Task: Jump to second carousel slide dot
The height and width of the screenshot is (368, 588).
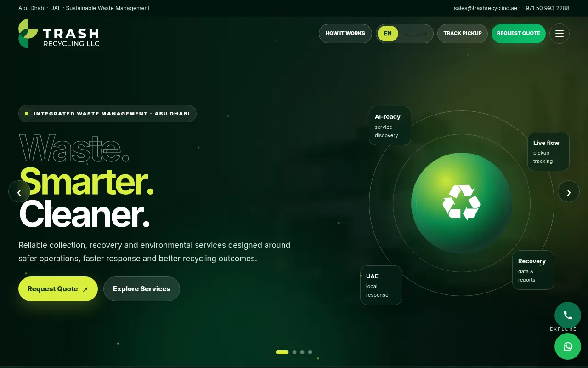Action: click(x=294, y=352)
